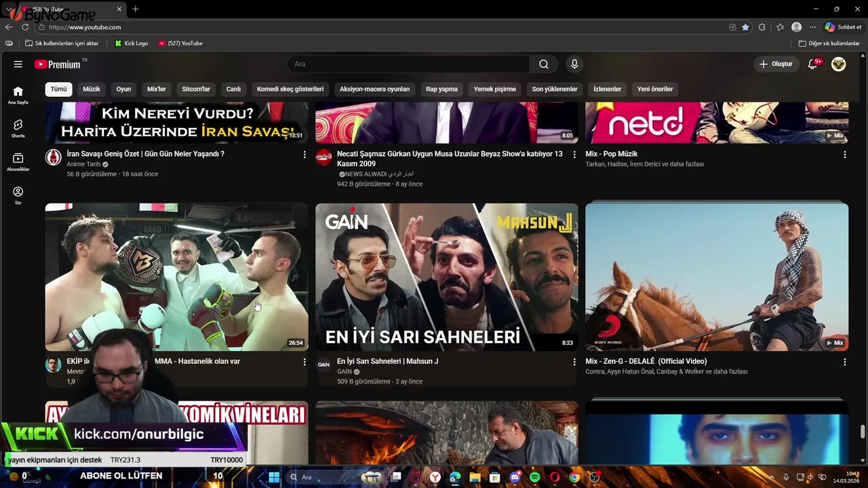
Task: Open the favorites list icon
Action: (x=780, y=27)
